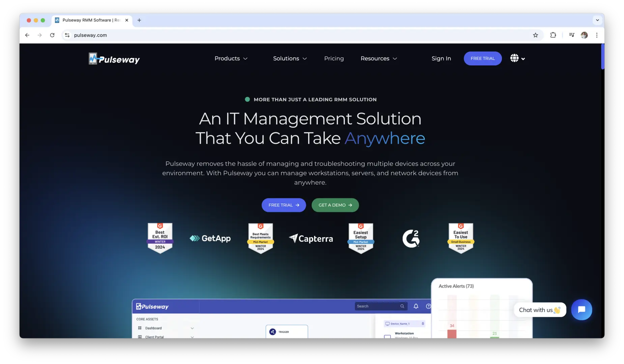Click the help question icon in preview

pos(428,306)
